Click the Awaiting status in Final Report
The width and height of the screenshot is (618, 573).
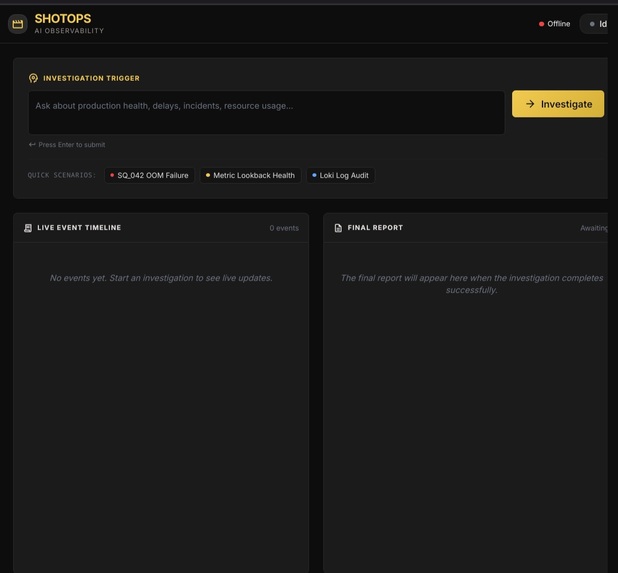point(594,228)
